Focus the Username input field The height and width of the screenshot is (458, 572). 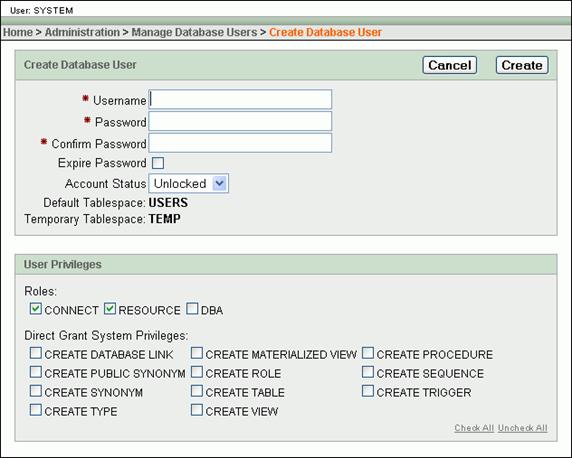tap(240, 99)
